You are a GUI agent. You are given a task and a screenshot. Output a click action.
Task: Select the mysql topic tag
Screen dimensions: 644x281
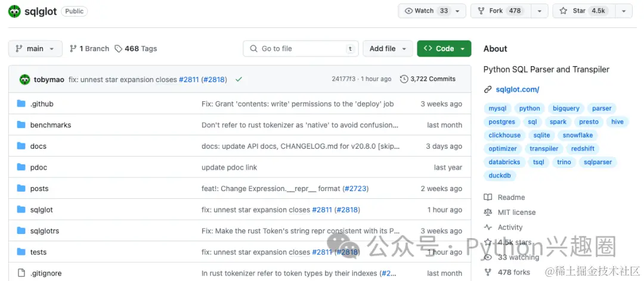point(497,108)
